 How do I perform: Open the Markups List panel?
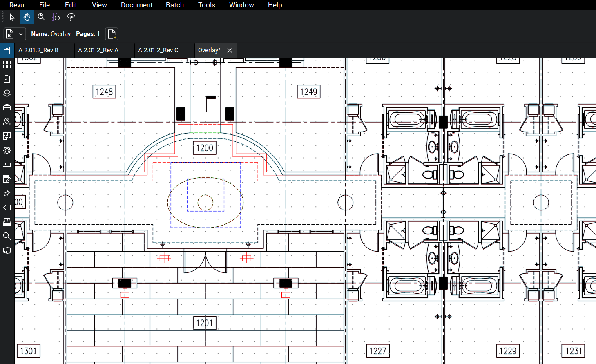pos(7,179)
